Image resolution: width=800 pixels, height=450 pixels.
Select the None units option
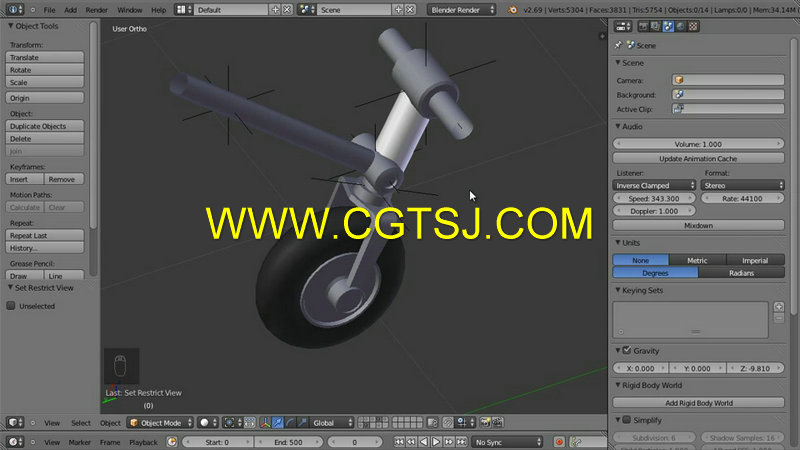click(x=640, y=260)
